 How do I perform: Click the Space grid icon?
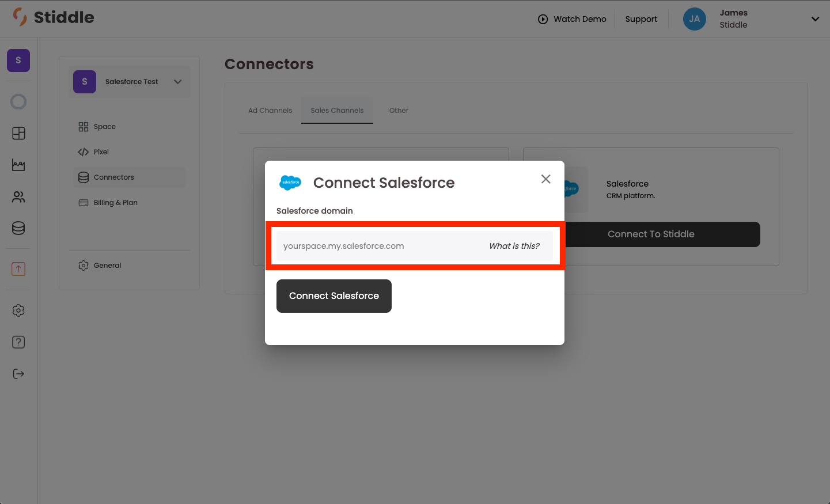coord(84,127)
